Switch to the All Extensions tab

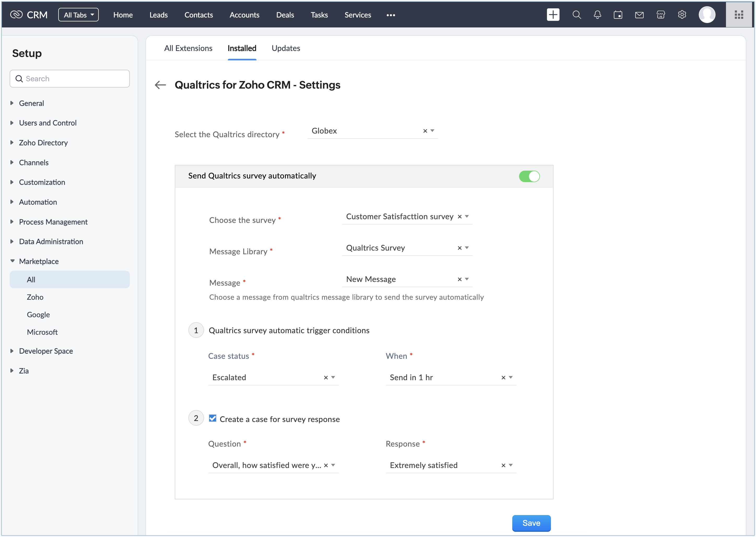(x=188, y=48)
